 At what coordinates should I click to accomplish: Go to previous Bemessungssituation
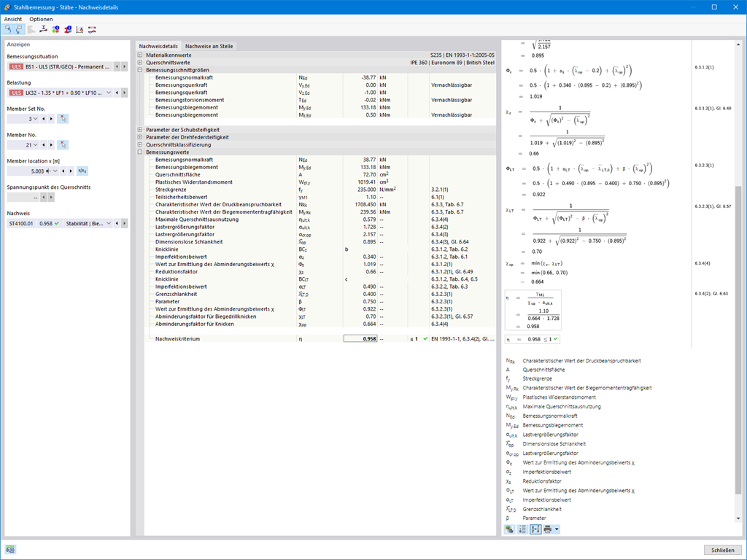pos(117,66)
